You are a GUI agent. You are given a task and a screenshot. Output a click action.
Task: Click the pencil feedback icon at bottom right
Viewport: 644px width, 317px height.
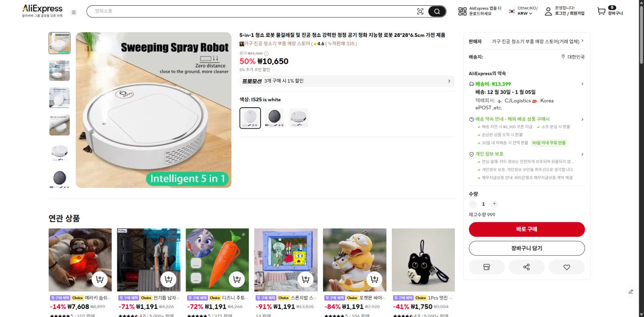pos(631,292)
